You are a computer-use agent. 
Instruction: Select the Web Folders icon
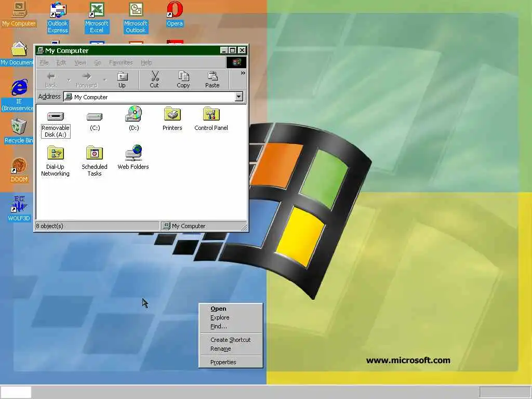[134, 157]
